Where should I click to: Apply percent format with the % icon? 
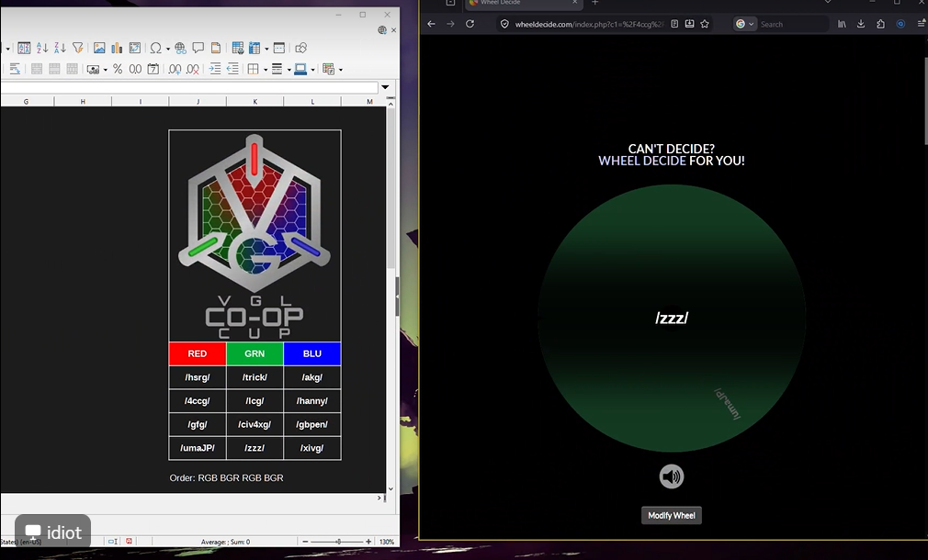118,69
